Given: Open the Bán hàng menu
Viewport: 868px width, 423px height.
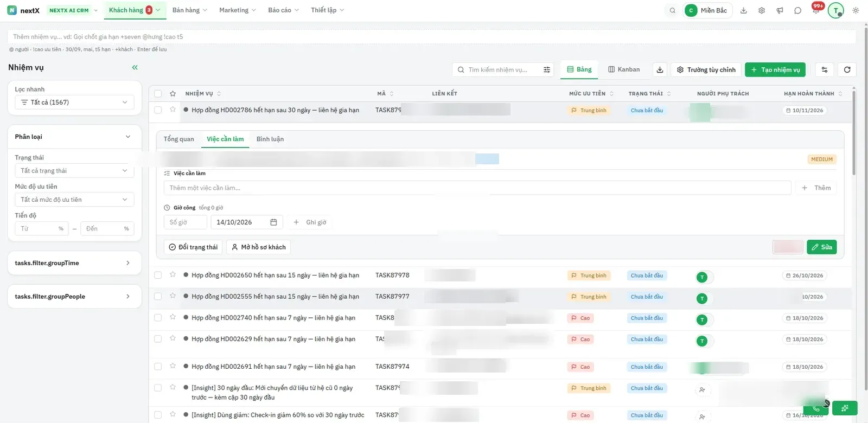Looking at the screenshot, I should (x=189, y=10).
